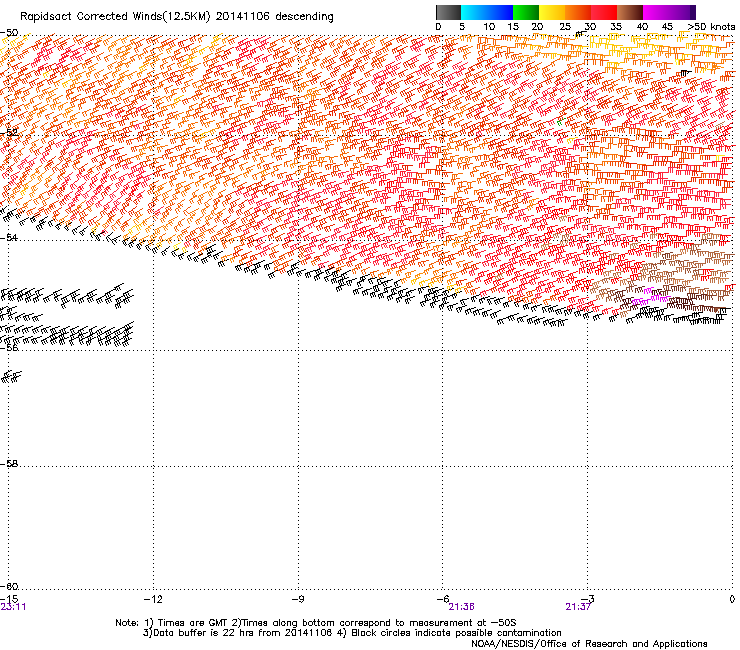740x650 pixels.
Task: Click the '-50' latitude axis label
Action: (9, 33)
